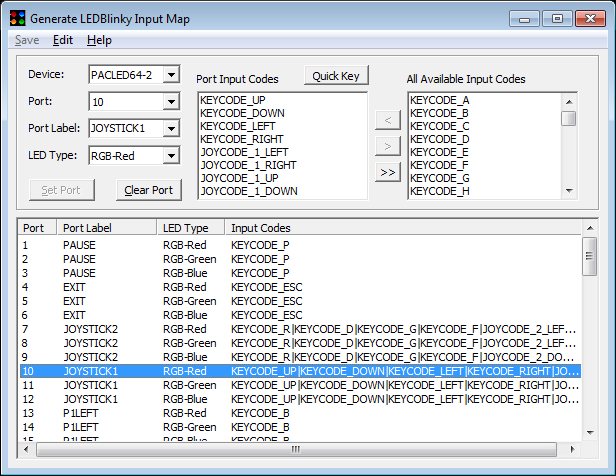Image resolution: width=616 pixels, height=476 pixels.
Task: Click the Port column header
Action: pyautogui.click(x=37, y=228)
